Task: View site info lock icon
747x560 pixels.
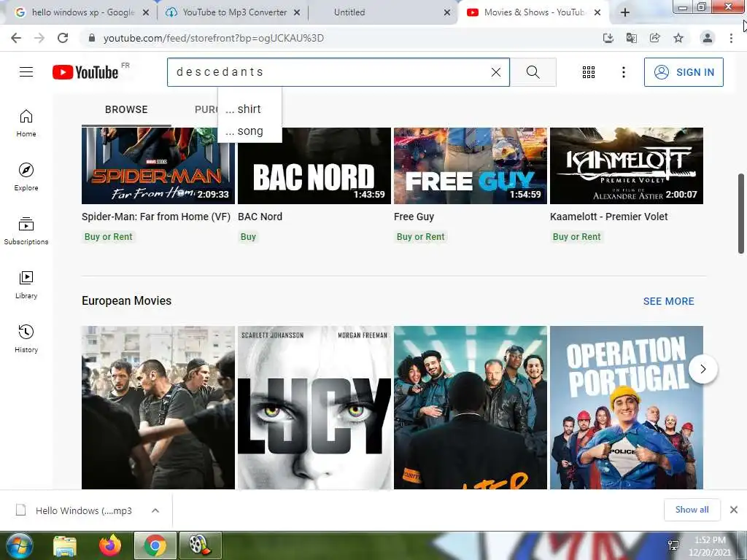Action: [x=92, y=38]
